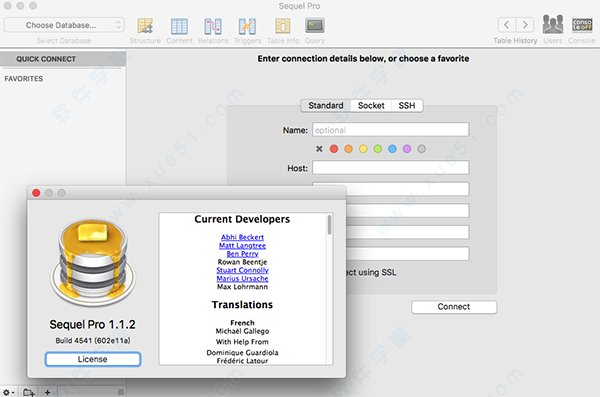This screenshot has height=397, width=600.
Task: Open the Content view icon
Action: [x=179, y=26]
